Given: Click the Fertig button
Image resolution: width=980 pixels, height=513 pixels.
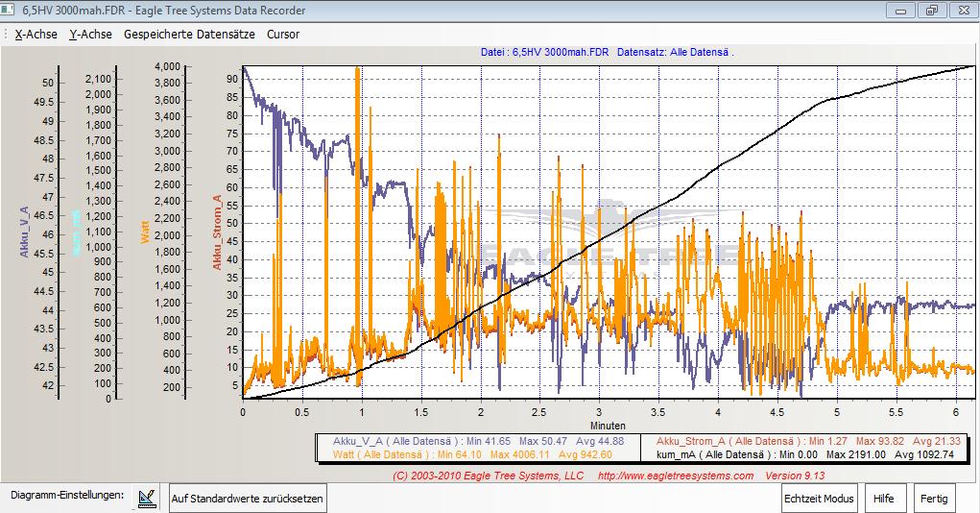Looking at the screenshot, I should coord(934,499).
